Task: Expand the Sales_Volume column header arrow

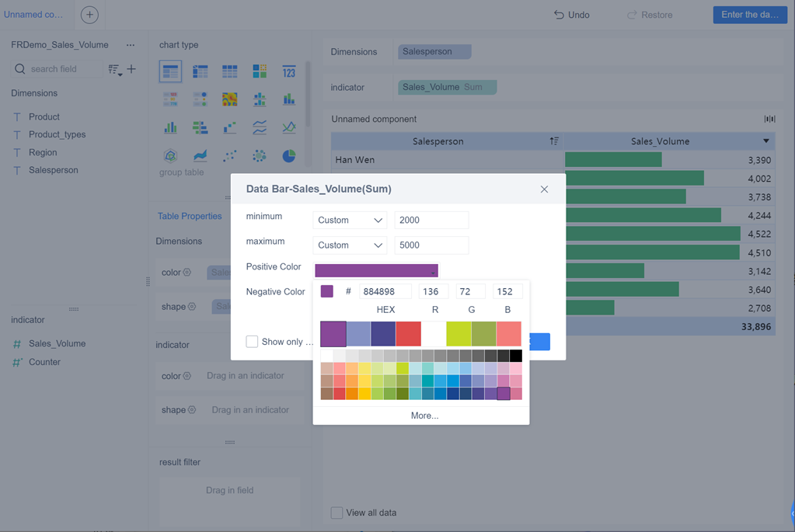Action: coord(766,141)
